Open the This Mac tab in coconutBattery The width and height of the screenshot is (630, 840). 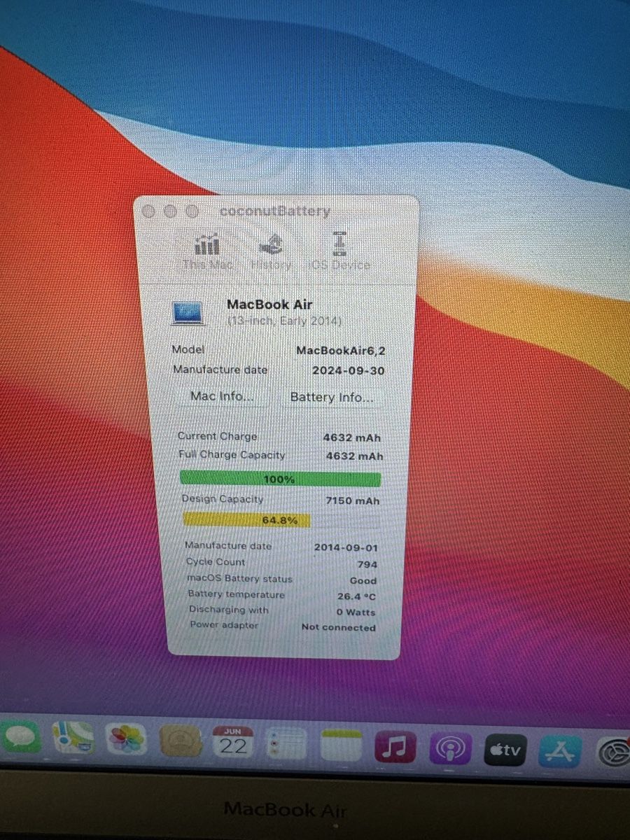pos(206,253)
